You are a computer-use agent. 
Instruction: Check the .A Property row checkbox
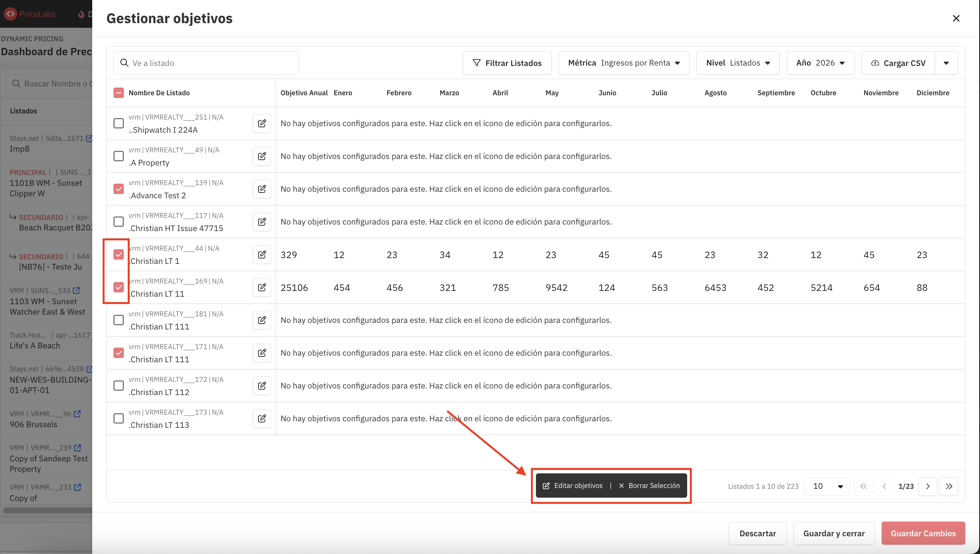[118, 156]
